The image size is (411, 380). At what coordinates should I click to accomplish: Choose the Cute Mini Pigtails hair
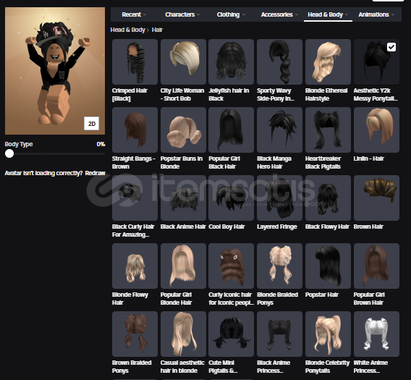(231, 334)
